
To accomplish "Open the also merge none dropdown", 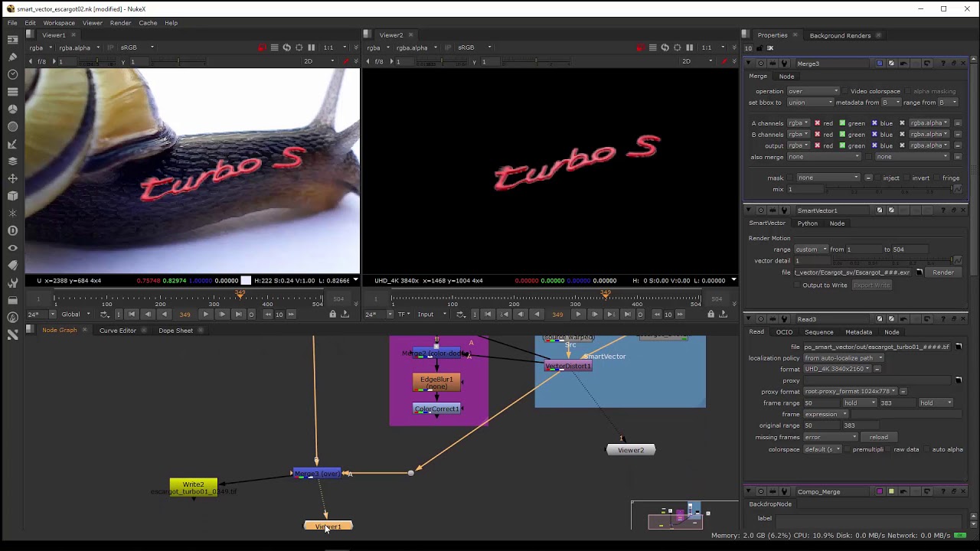I will tap(824, 157).
